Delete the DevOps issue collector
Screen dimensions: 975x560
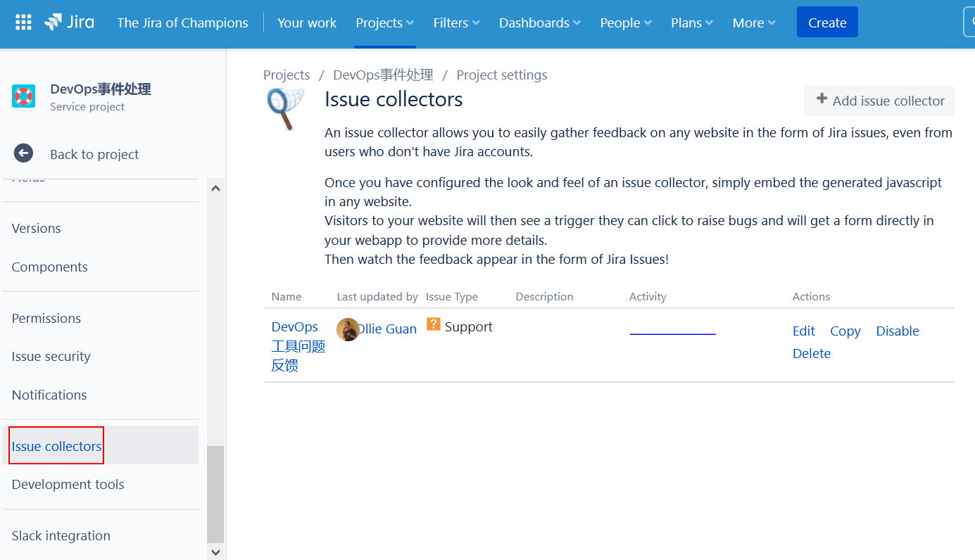click(x=812, y=353)
